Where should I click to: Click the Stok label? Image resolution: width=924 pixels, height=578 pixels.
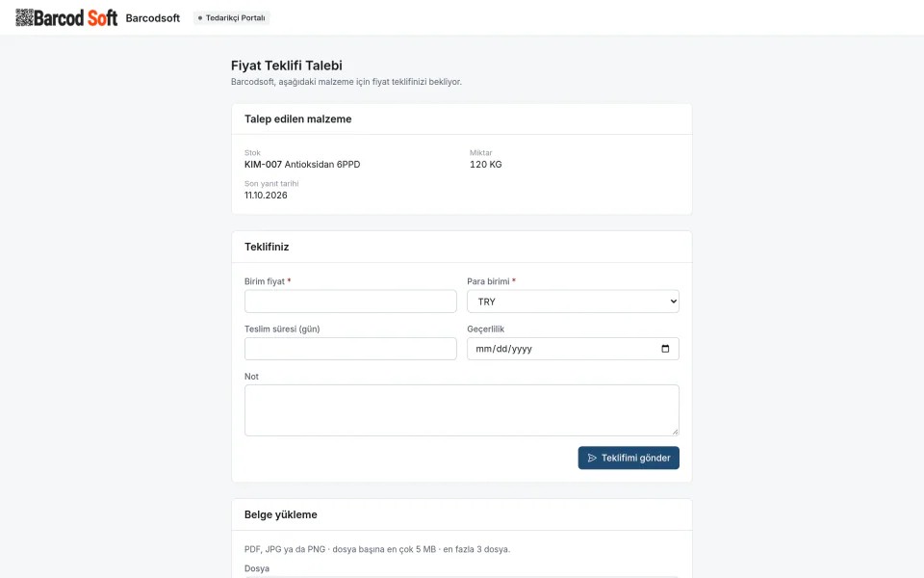click(x=252, y=153)
